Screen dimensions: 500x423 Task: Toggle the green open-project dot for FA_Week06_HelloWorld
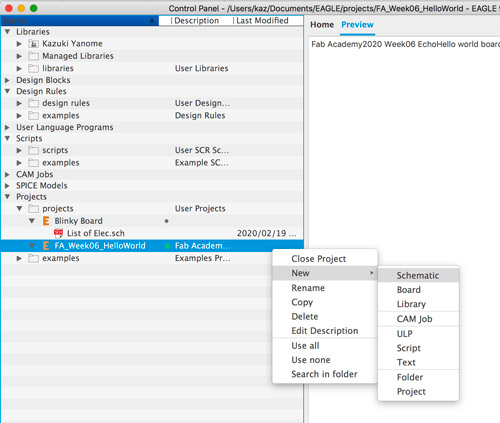click(x=167, y=246)
